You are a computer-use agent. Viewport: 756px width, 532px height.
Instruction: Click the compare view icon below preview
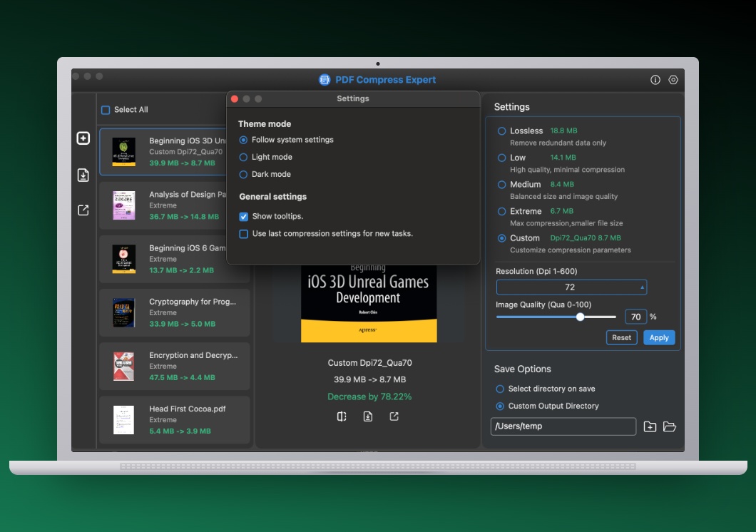[x=342, y=416]
